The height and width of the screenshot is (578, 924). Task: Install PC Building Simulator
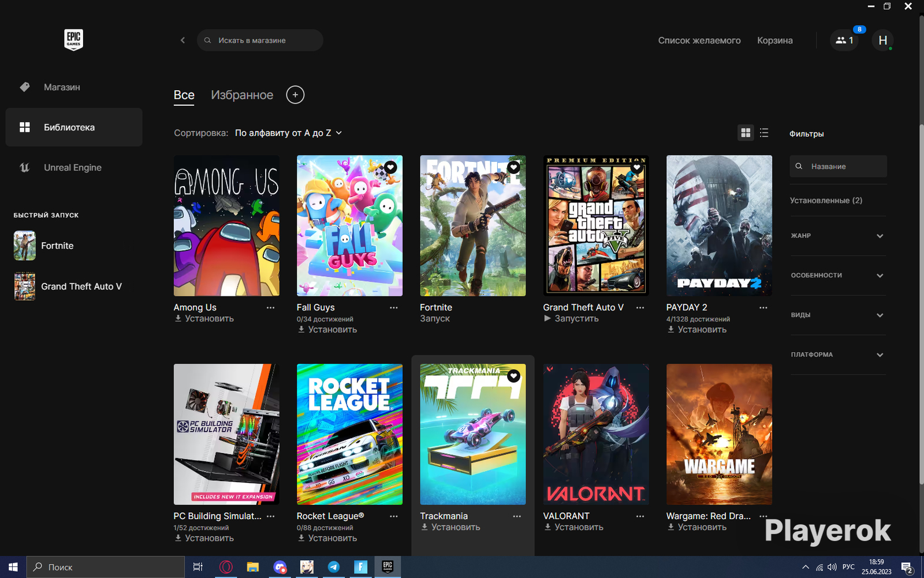[x=204, y=538]
